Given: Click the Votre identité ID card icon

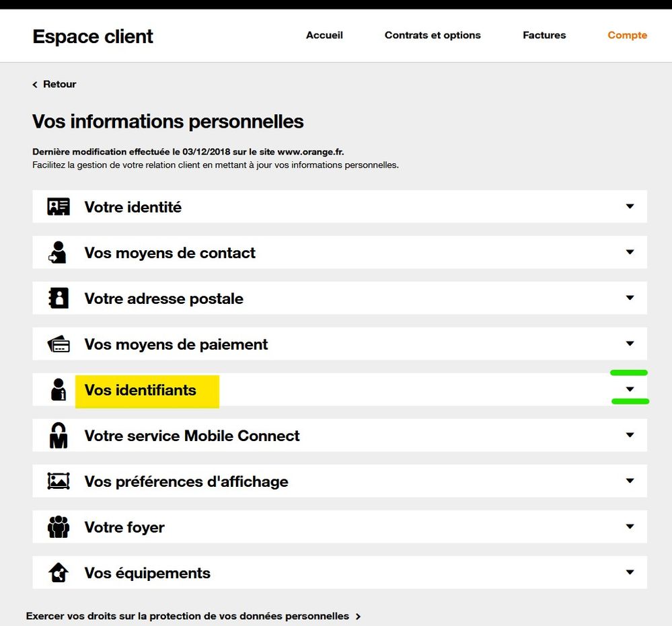Looking at the screenshot, I should click(x=58, y=206).
